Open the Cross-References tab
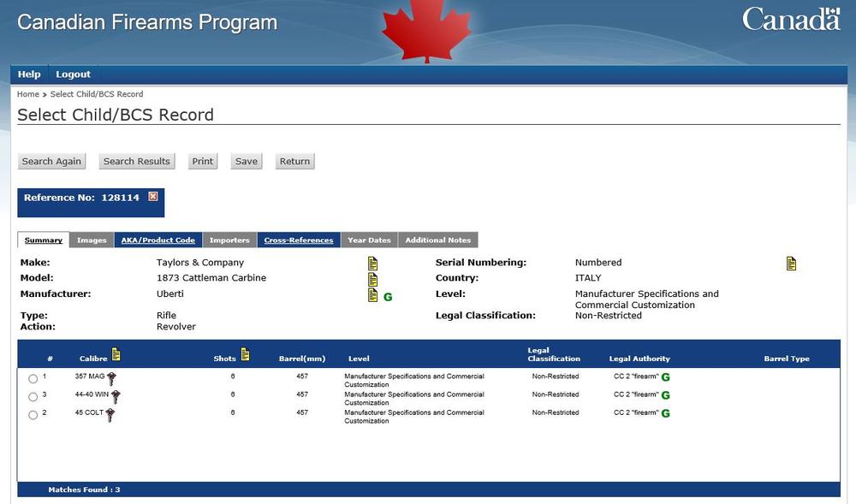This screenshot has height=504, width=856. (299, 240)
